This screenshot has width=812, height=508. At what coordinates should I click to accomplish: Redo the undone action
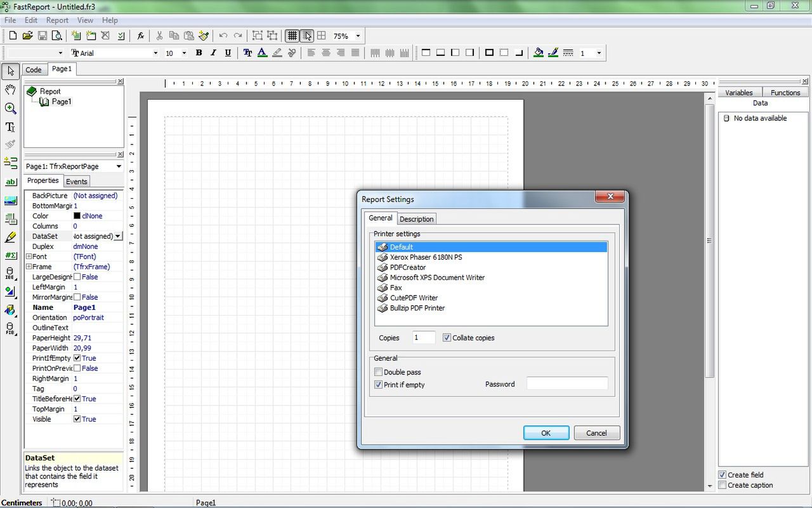coord(238,36)
